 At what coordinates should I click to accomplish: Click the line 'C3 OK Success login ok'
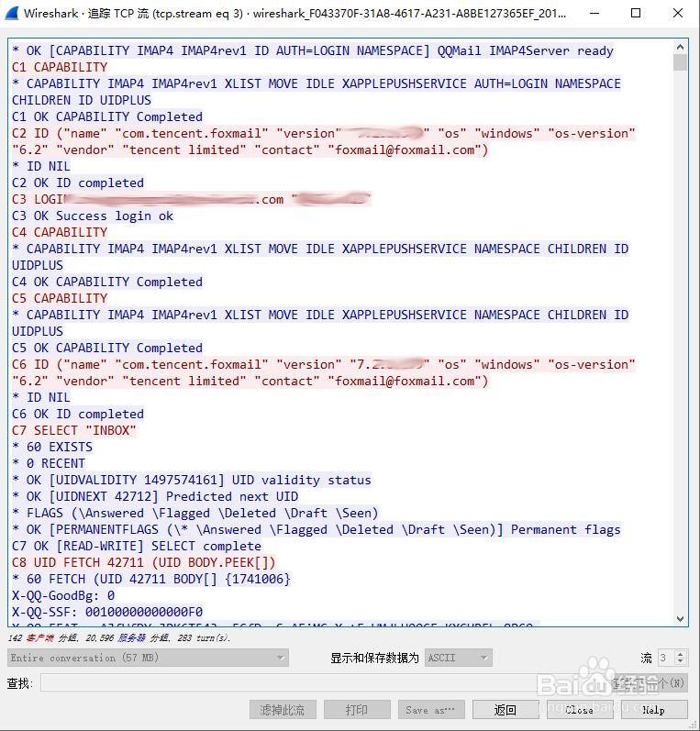click(93, 216)
